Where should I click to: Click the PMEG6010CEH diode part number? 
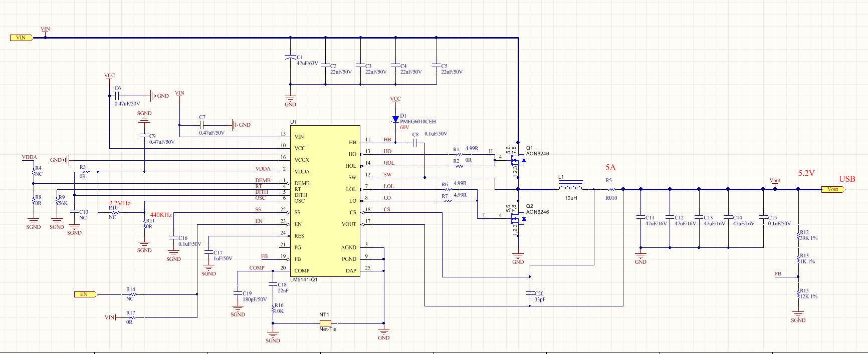tap(418, 122)
